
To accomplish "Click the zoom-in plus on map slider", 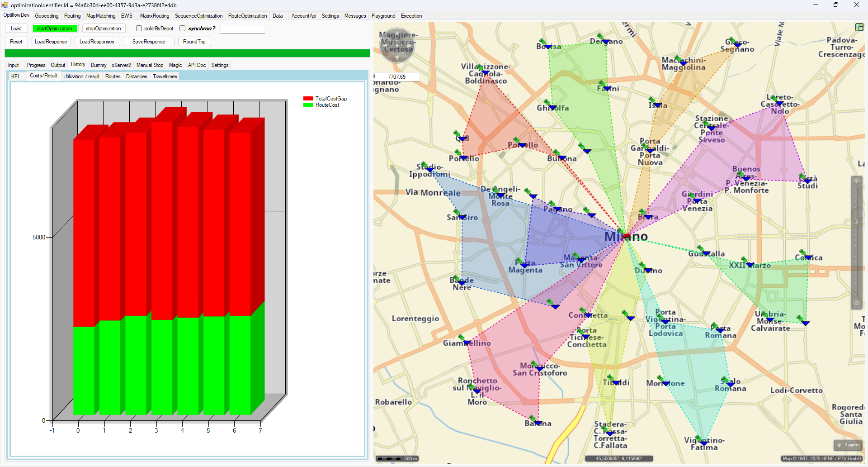I will coord(856,181).
